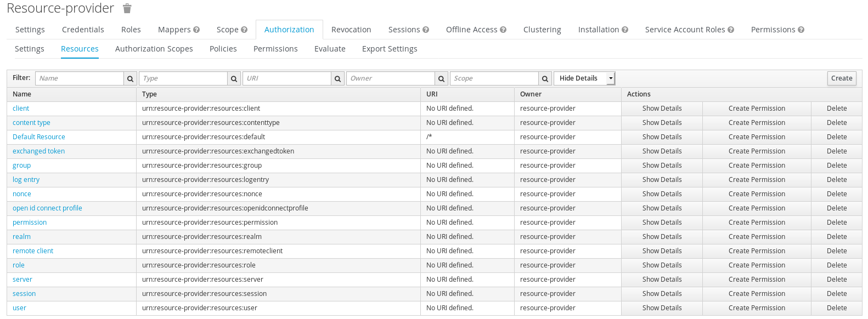
Task: Focus the Type filter input
Action: tap(183, 78)
